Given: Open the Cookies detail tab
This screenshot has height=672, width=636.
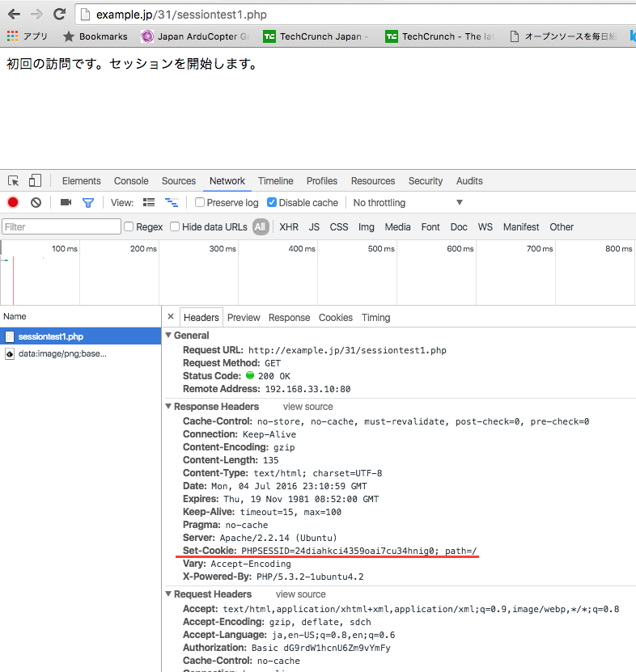Looking at the screenshot, I should click(x=335, y=318).
